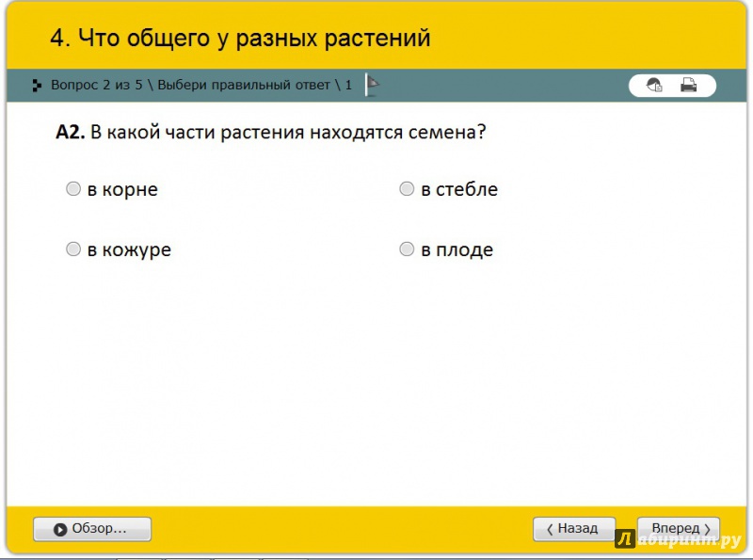Advance using the 'Вперед' button
This screenshot has height=560, width=753.
point(679,529)
